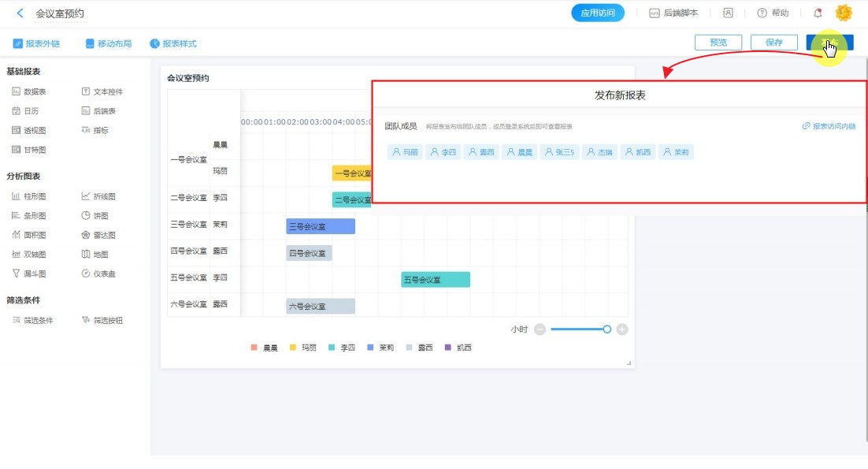Image resolution: width=868 pixels, height=469 pixels.
Task: Click the 三号会议室 booking bar
Action: (x=320, y=227)
